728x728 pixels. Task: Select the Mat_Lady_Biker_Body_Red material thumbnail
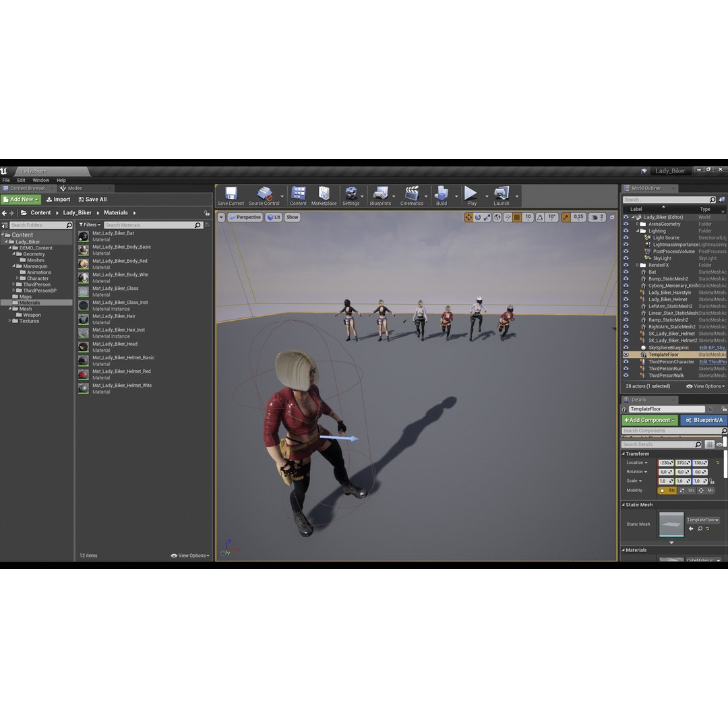point(83,264)
